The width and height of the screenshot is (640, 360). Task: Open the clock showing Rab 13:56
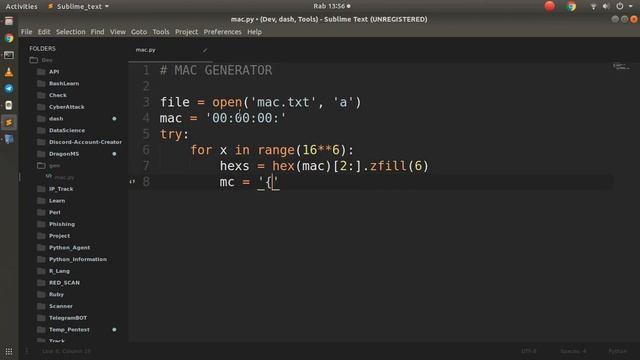click(331, 6)
